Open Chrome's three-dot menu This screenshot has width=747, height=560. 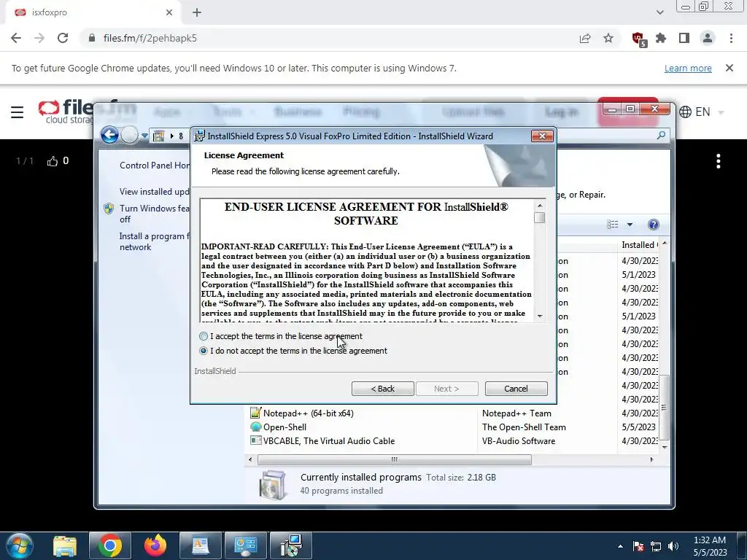tap(731, 38)
